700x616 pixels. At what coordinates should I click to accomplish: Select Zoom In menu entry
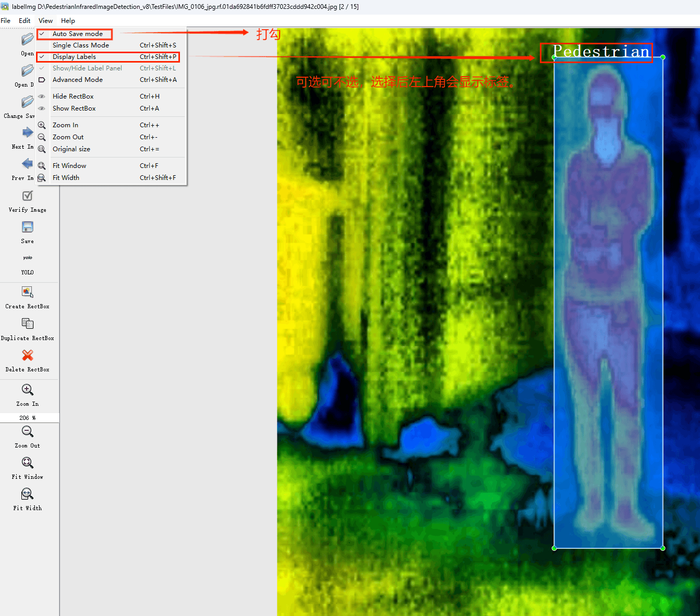point(111,125)
